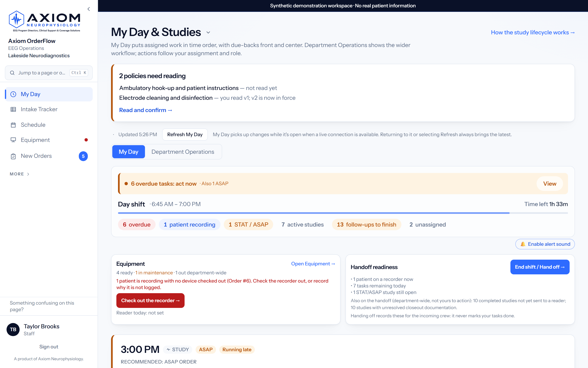
Task: Open New Orders list
Action: point(49,156)
